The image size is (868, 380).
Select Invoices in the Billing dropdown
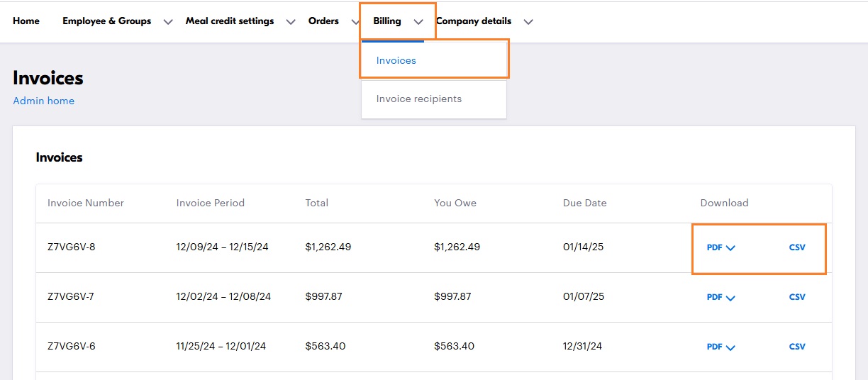[396, 61]
